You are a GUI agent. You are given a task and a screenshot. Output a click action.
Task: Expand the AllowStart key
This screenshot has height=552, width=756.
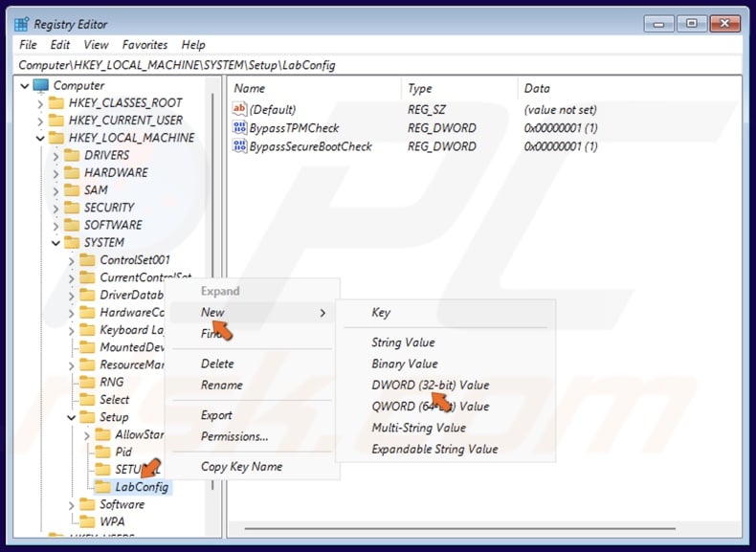pos(87,435)
